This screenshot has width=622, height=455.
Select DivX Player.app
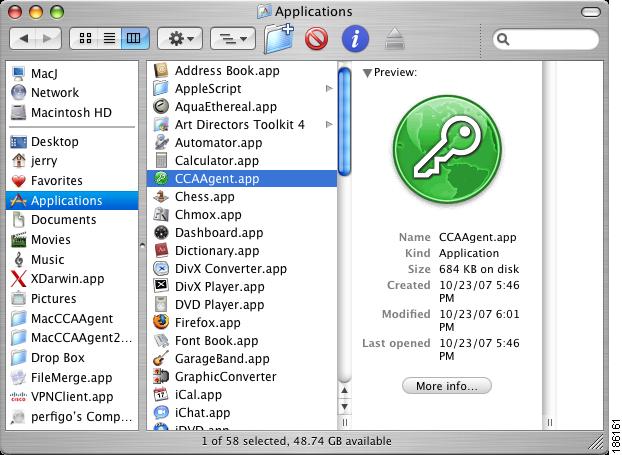(242, 287)
